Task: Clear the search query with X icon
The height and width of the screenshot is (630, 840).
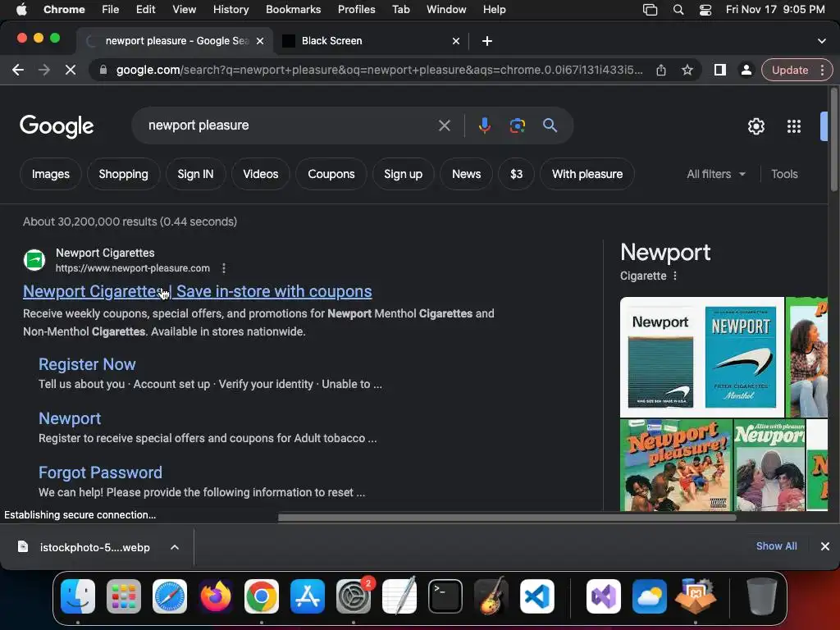Action: coord(444,126)
